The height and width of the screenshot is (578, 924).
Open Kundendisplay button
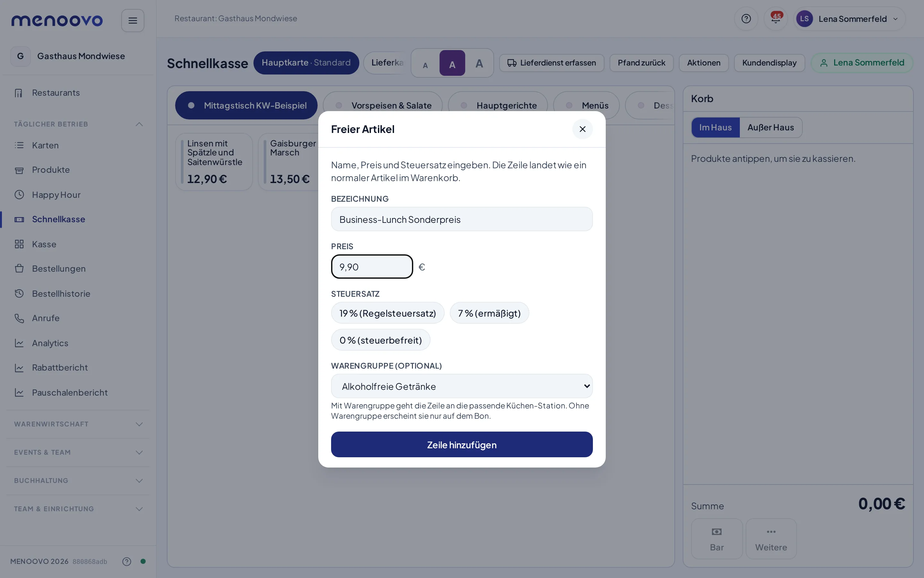[769, 63]
